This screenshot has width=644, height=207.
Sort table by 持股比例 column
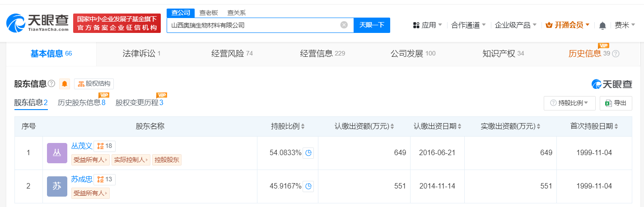pyautogui.click(x=303, y=127)
